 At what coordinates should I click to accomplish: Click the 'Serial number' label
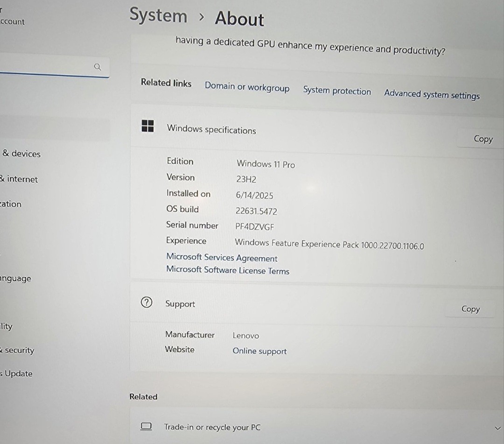click(x=192, y=225)
